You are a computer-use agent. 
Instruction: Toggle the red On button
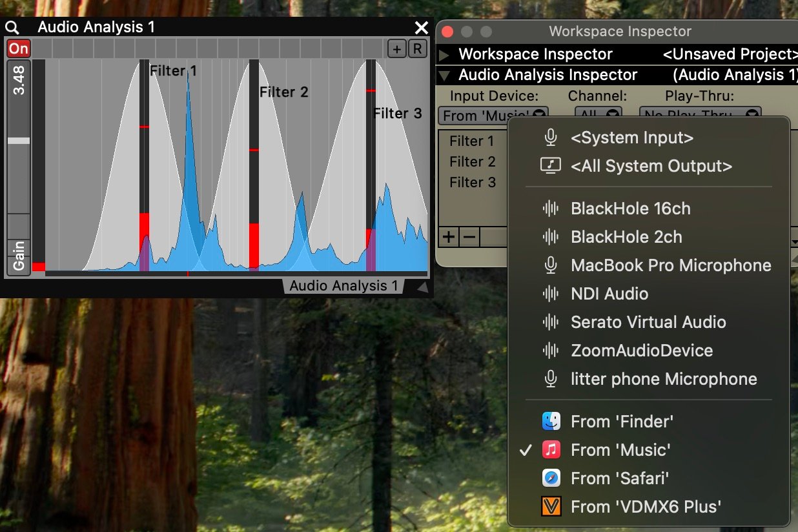click(x=19, y=48)
